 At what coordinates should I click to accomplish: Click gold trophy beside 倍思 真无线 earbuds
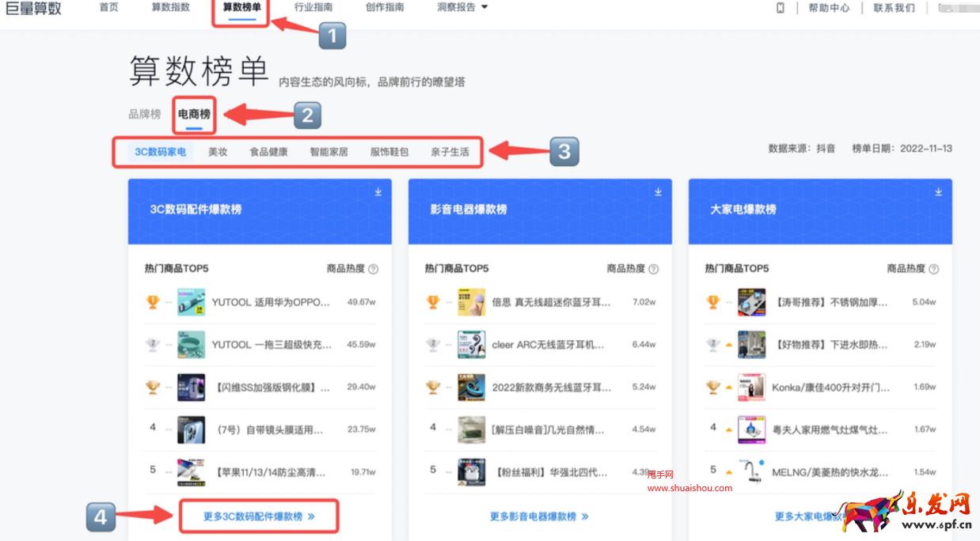point(433,301)
